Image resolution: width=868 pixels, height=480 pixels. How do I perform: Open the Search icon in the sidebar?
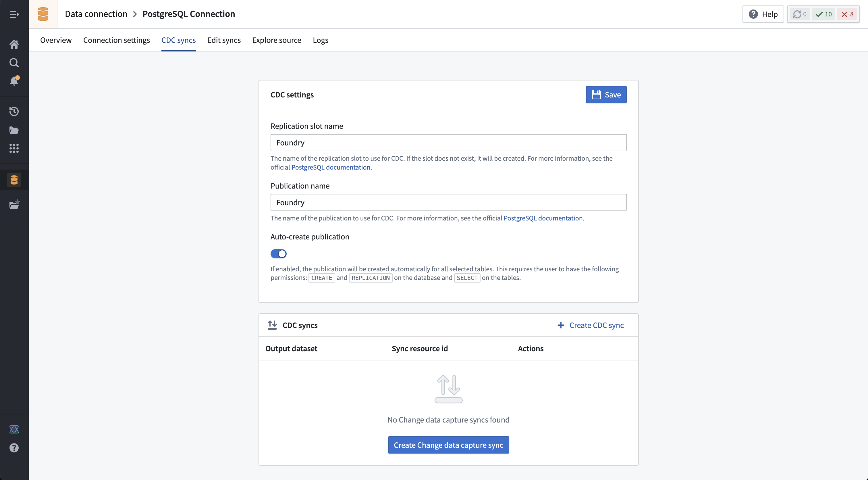pyautogui.click(x=14, y=63)
